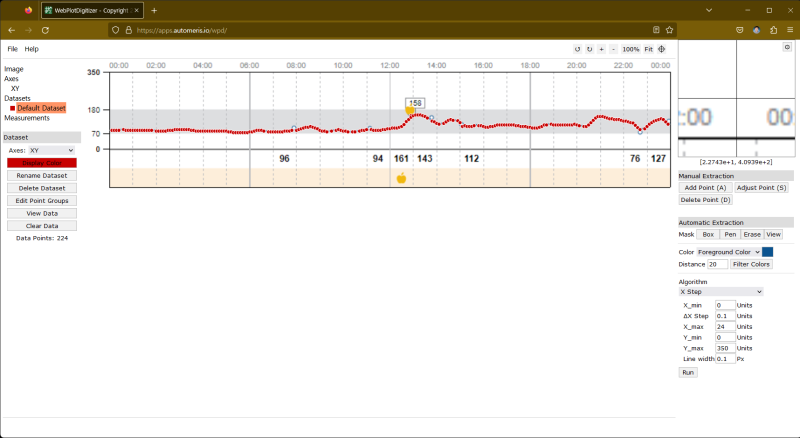This screenshot has height=438, width=800.
Task: Click the X_min input field
Action: pos(725,305)
